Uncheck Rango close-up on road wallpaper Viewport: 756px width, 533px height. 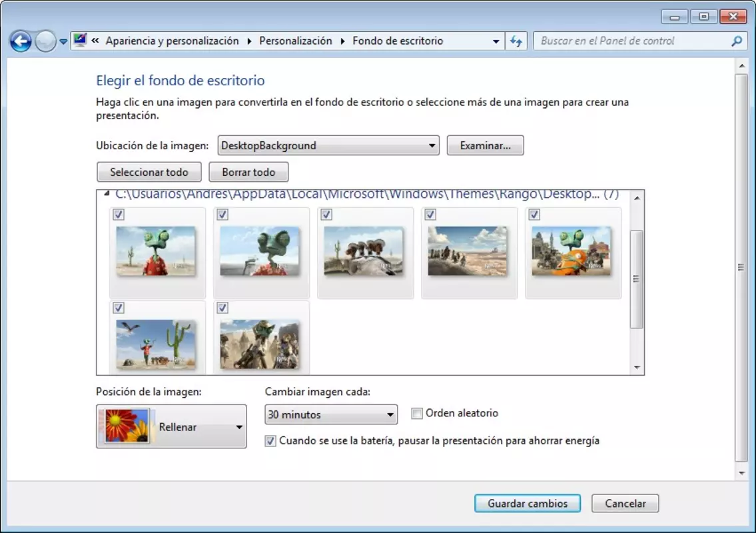[x=222, y=214]
